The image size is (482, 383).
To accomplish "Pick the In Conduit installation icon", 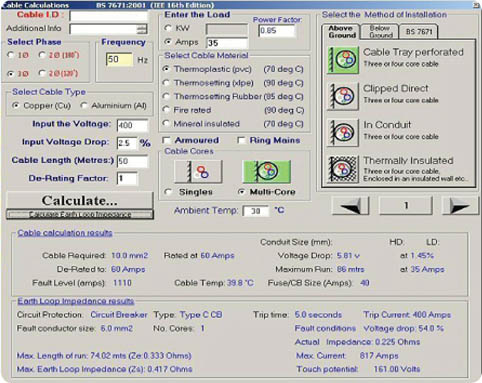I will pos(343,133).
